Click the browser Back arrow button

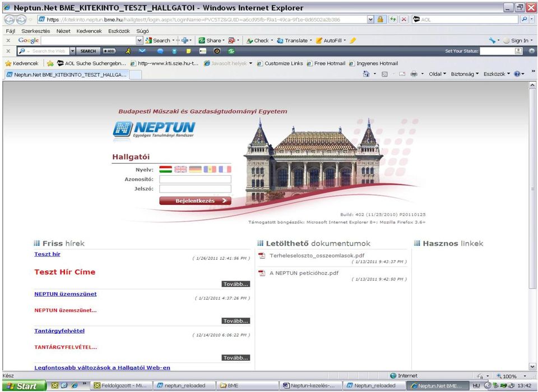click(10, 20)
